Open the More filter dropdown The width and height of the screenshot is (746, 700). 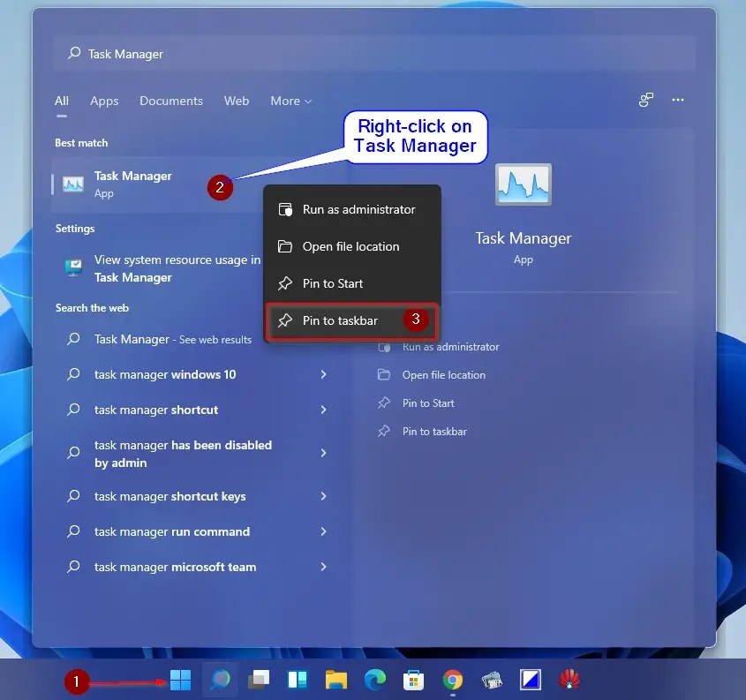coord(290,101)
